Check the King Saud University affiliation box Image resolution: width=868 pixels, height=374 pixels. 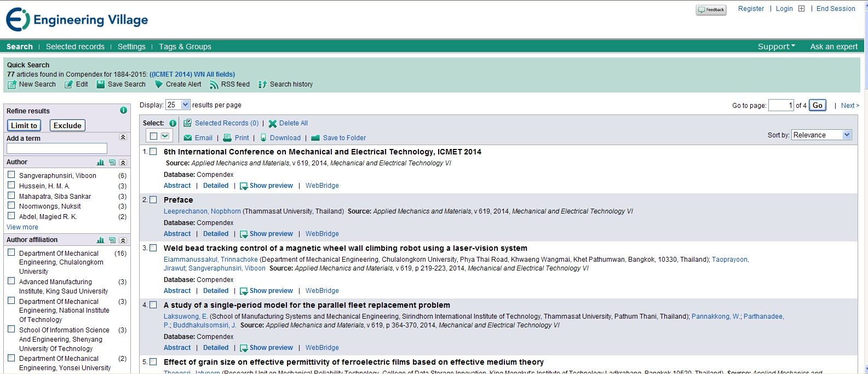coord(11,281)
